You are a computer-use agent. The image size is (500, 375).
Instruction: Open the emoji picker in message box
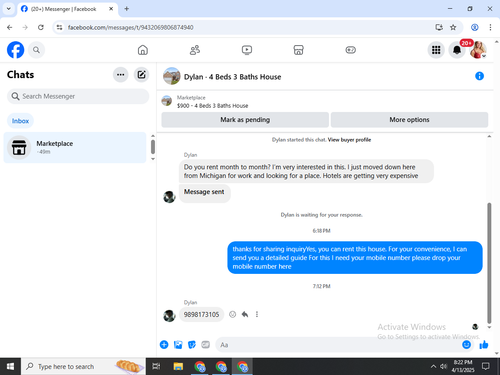pos(467,345)
